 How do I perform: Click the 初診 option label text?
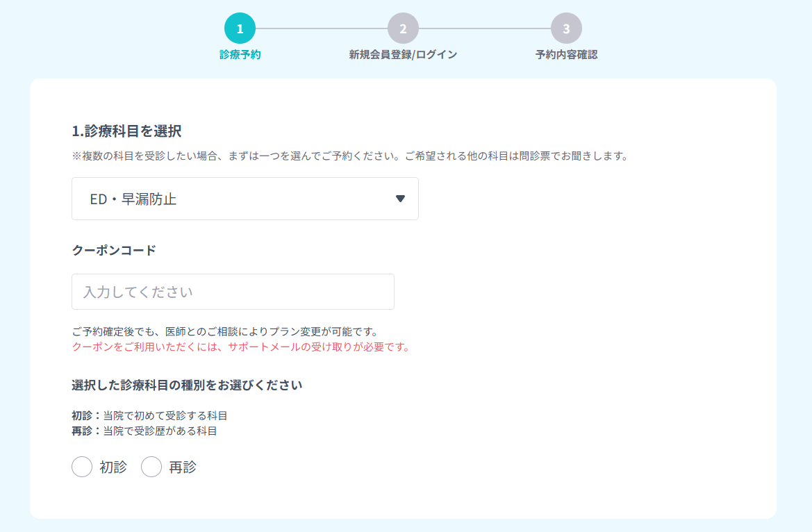pos(113,467)
